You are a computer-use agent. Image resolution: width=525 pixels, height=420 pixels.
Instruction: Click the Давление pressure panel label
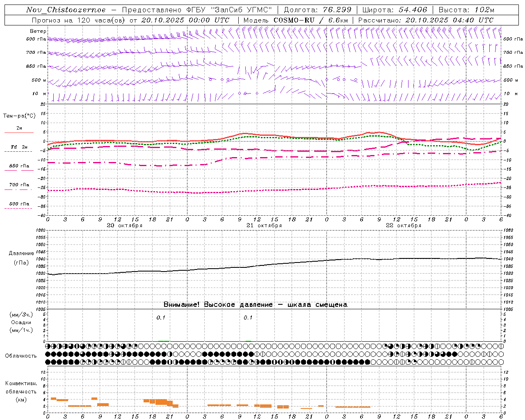point(21,253)
